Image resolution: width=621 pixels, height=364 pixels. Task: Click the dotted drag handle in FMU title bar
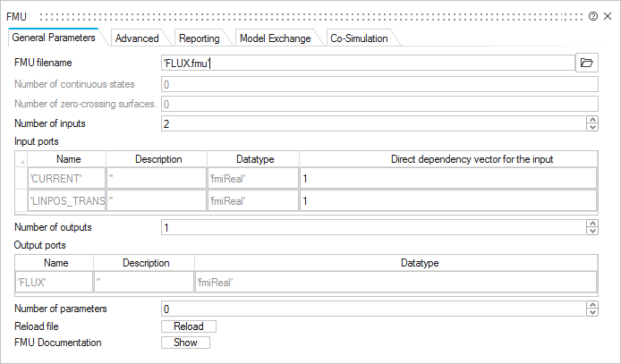[x=310, y=17]
